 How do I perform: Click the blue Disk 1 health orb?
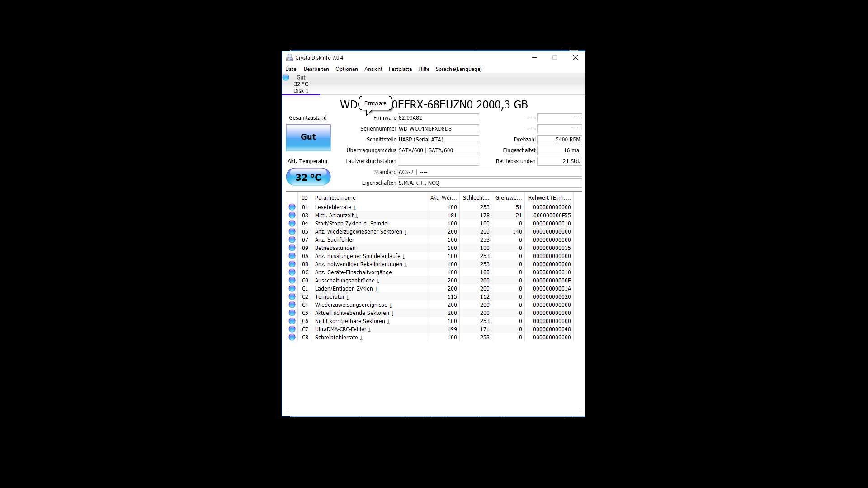pyautogui.click(x=286, y=78)
